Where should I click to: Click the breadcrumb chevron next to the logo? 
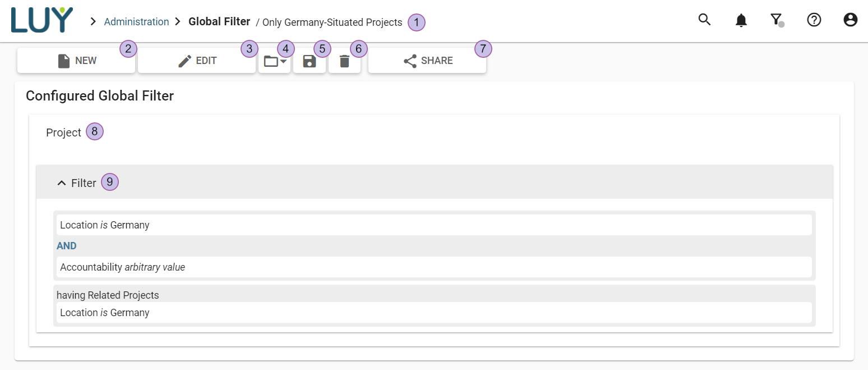[94, 22]
